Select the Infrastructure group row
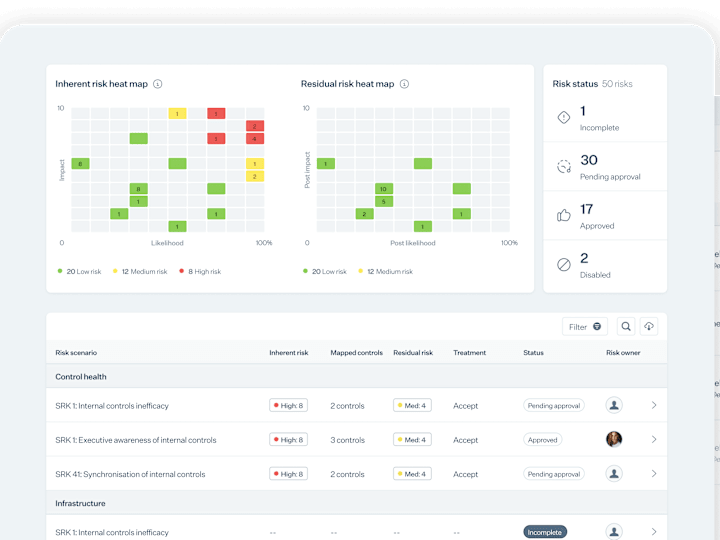The width and height of the screenshot is (720, 540). pyautogui.click(x=356, y=503)
